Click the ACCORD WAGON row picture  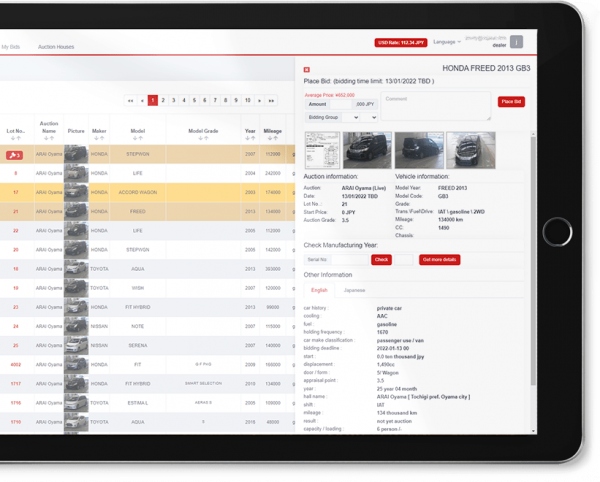tap(76, 192)
